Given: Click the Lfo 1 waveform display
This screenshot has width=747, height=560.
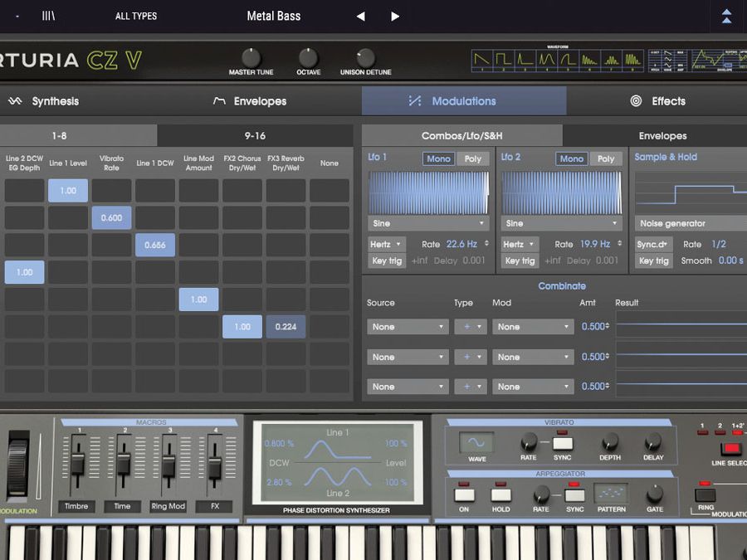Looking at the screenshot, I should click(x=428, y=192).
